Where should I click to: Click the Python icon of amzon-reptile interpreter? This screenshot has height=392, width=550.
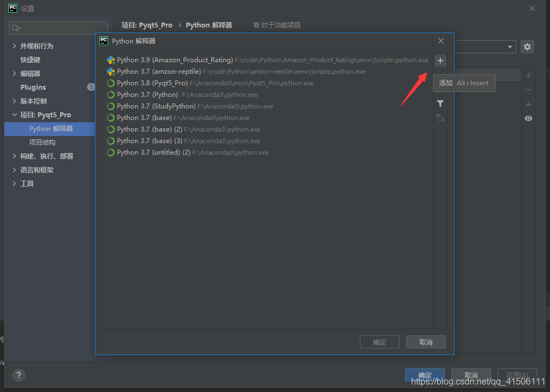tap(111, 72)
